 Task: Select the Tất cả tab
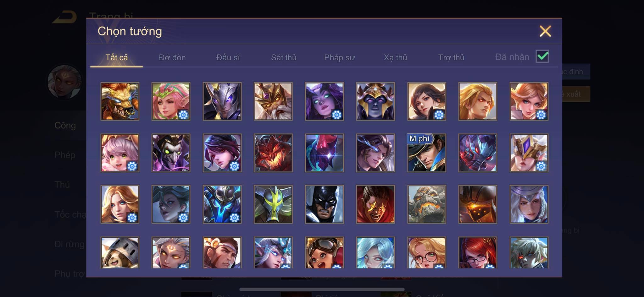[x=117, y=57]
